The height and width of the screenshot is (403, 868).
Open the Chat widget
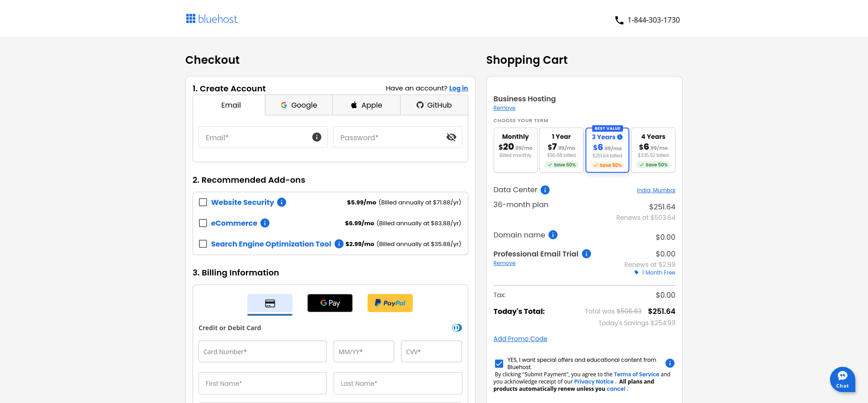[843, 379]
